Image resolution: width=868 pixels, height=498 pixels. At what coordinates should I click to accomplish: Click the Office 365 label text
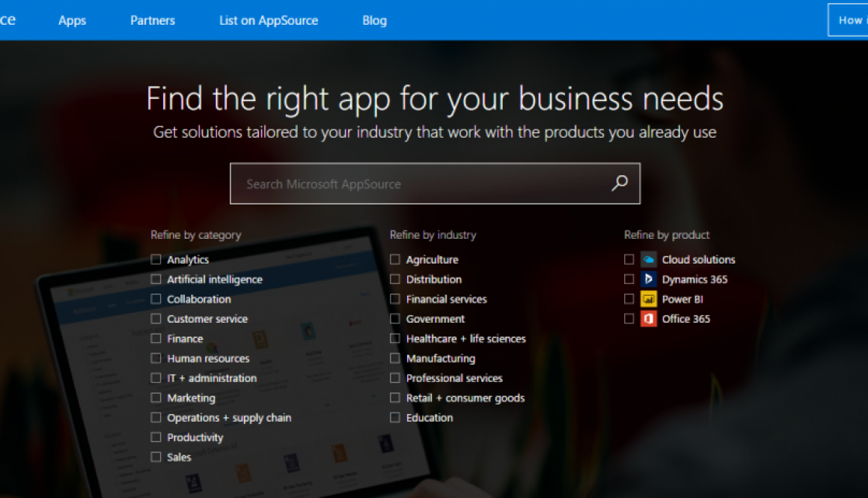pos(686,319)
